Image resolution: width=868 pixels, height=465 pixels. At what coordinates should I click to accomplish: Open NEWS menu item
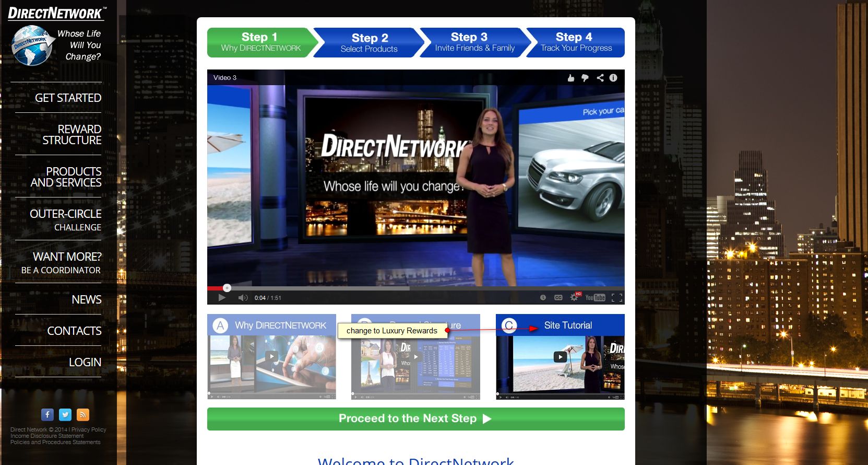tap(87, 299)
